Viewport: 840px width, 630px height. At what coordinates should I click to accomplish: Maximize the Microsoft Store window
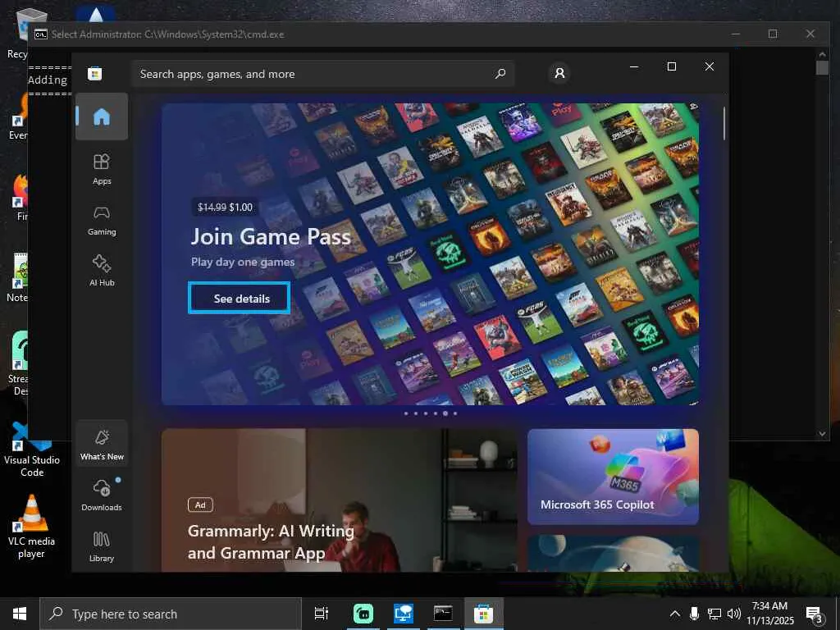click(671, 66)
